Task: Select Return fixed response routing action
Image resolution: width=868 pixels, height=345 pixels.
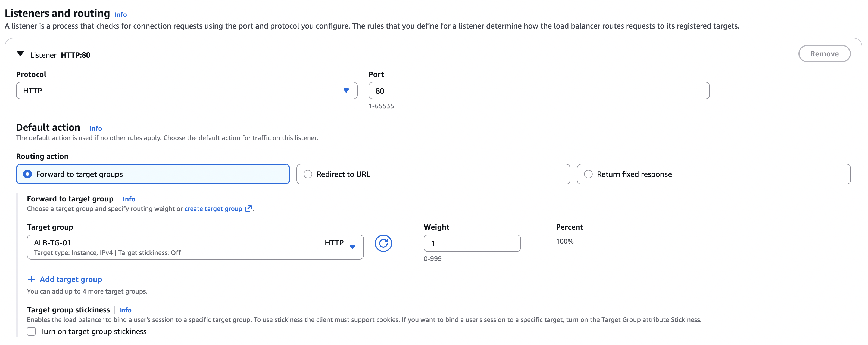Action: [x=588, y=174]
